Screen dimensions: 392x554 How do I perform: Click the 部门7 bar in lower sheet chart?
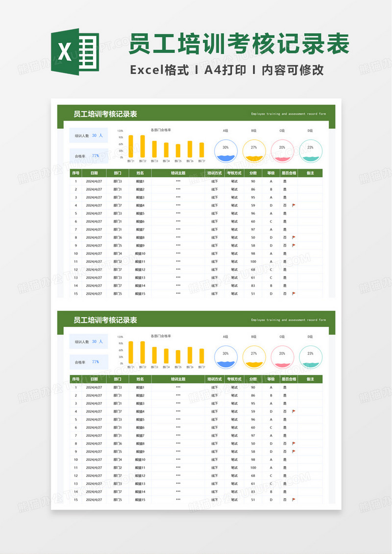[202, 356]
